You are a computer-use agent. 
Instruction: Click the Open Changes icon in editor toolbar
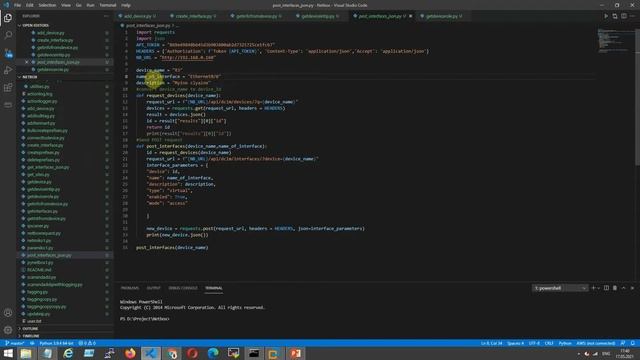point(615,16)
